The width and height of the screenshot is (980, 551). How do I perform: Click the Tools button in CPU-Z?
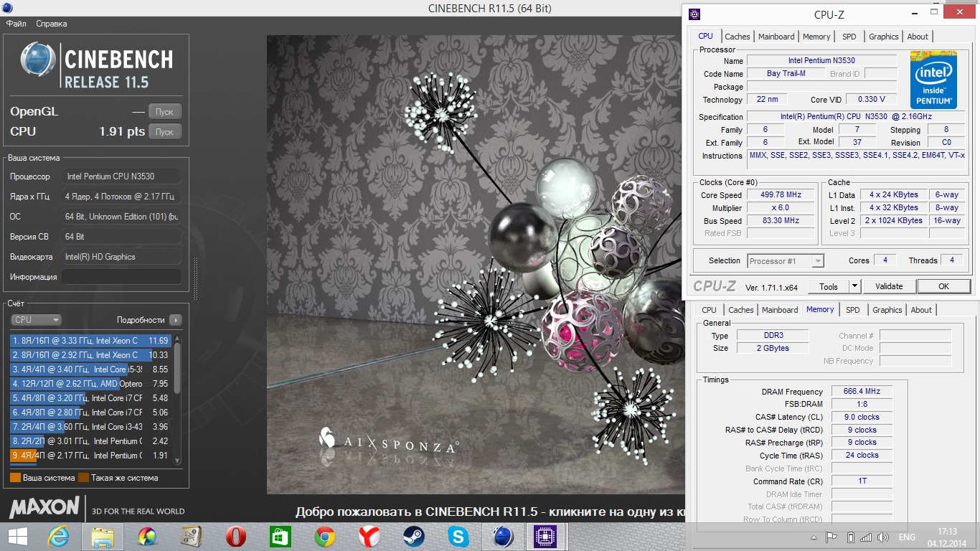click(829, 286)
